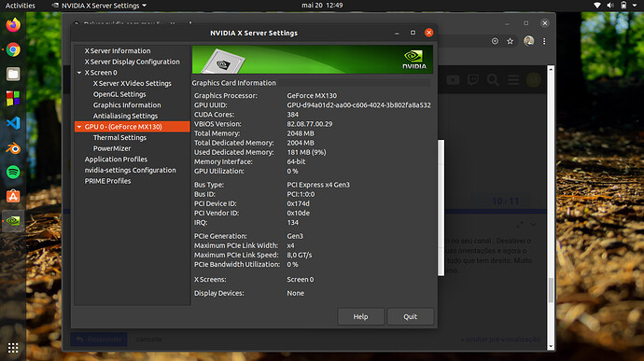This screenshot has width=644, height=361.
Task: Open Ubuntu Software from the dock
Action: (13, 197)
